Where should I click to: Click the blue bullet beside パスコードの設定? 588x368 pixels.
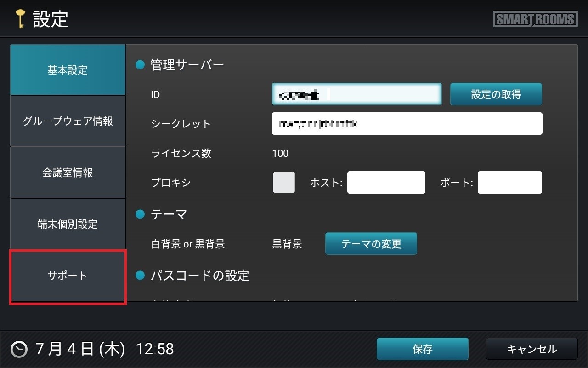(x=140, y=276)
